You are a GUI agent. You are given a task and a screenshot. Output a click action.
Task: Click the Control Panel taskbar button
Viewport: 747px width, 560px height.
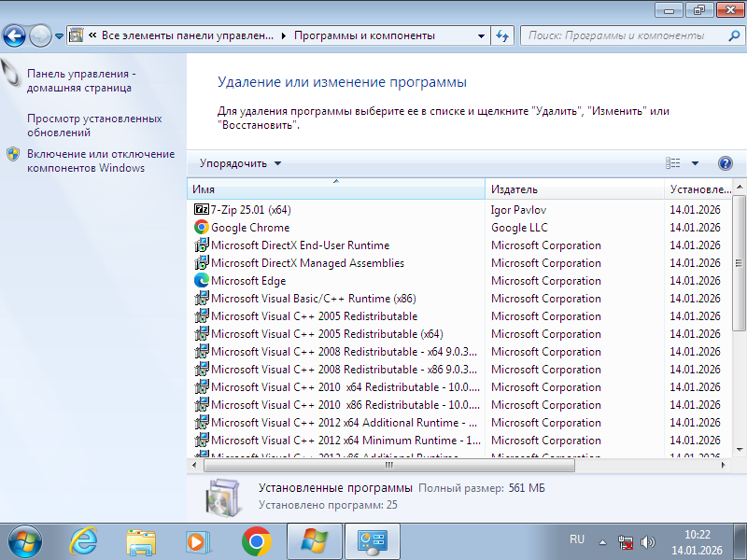(x=372, y=541)
